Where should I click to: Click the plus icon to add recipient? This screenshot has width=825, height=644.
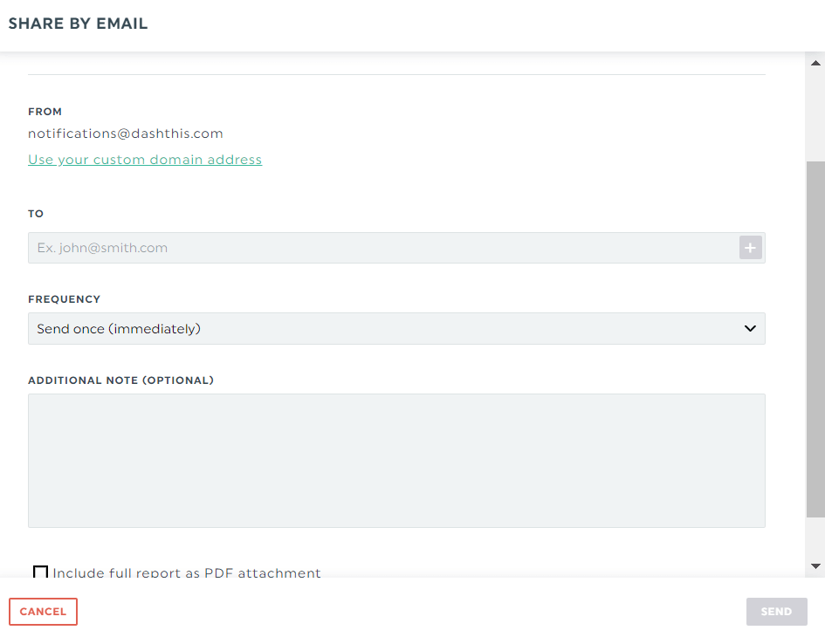point(750,248)
